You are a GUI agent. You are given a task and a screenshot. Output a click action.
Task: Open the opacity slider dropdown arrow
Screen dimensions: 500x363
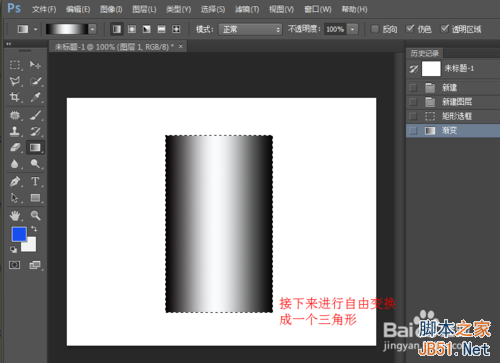pyautogui.click(x=352, y=29)
